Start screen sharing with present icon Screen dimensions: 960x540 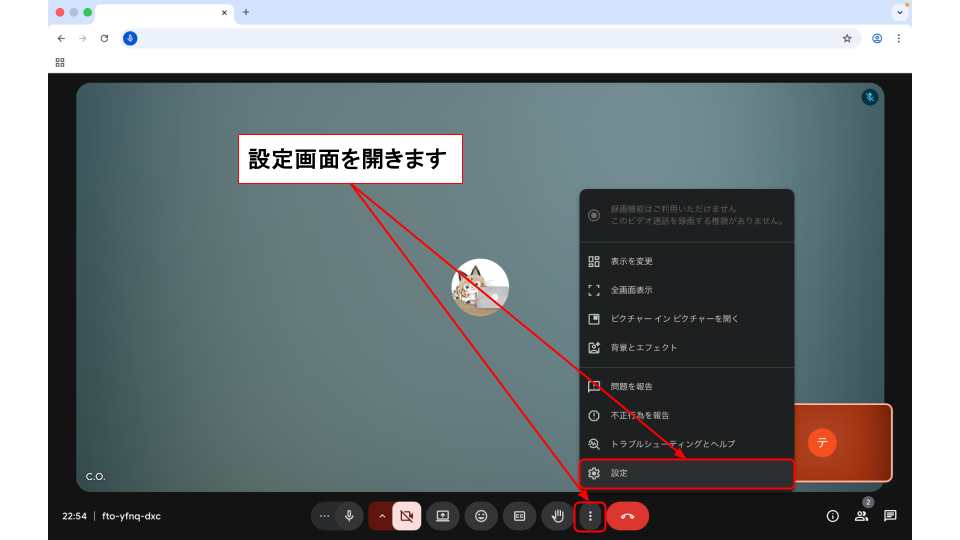(x=443, y=516)
